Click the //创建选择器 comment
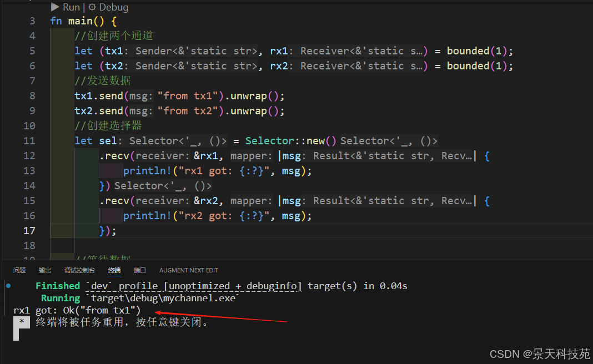This screenshot has height=364, width=593. click(108, 125)
